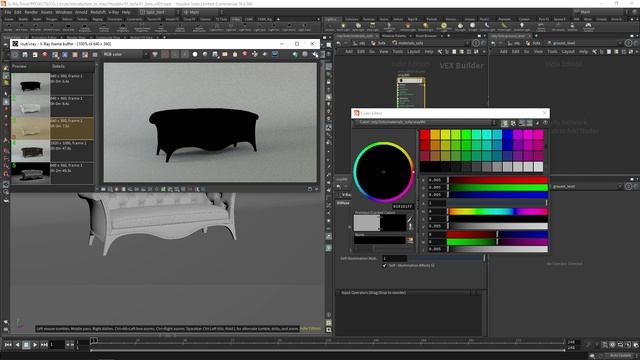Click previous color grey swatch in Color Editor

pyautogui.click(x=367, y=223)
